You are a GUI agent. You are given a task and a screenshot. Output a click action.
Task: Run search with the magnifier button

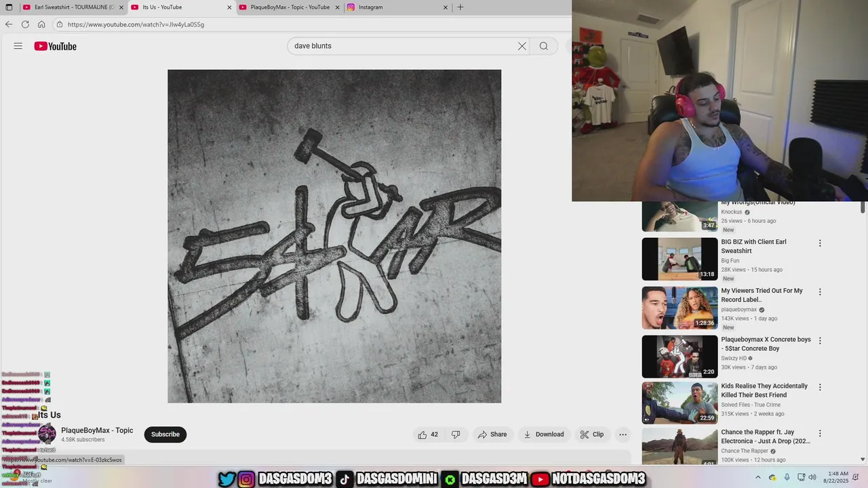[544, 46]
